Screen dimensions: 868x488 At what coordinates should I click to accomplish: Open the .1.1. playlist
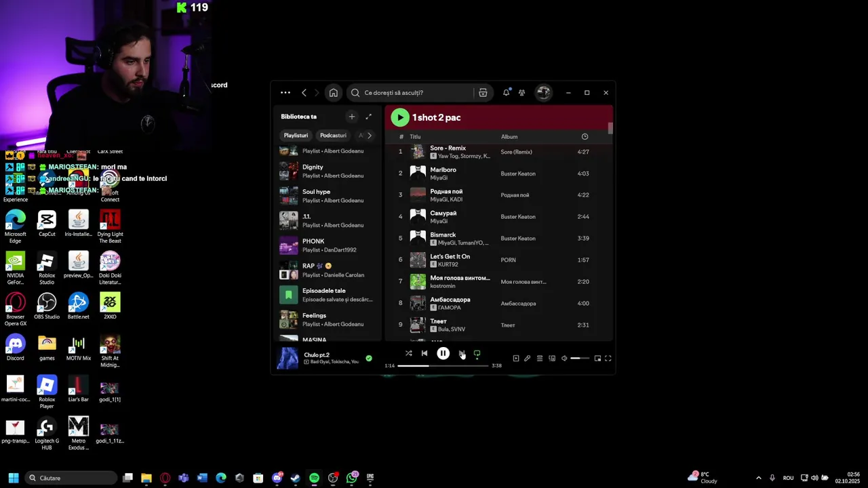click(x=329, y=220)
